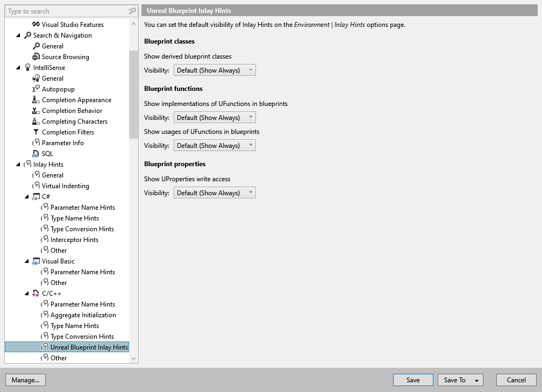The width and height of the screenshot is (542, 392).
Task: Open the Save To dropdown arrow
Action: click(476, 380)
